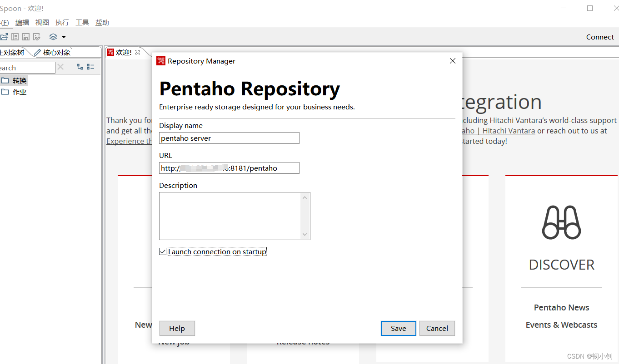Click the perspectives layers icon in toolbar
The height and width of the screenshot is (364, 619).
pyautogui.click(x=53, y=37)
